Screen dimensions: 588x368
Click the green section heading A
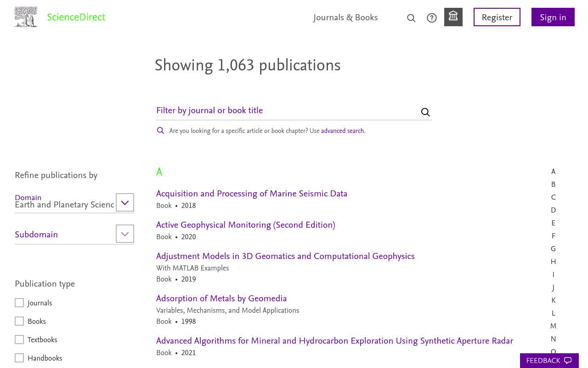tap(159, 172)
